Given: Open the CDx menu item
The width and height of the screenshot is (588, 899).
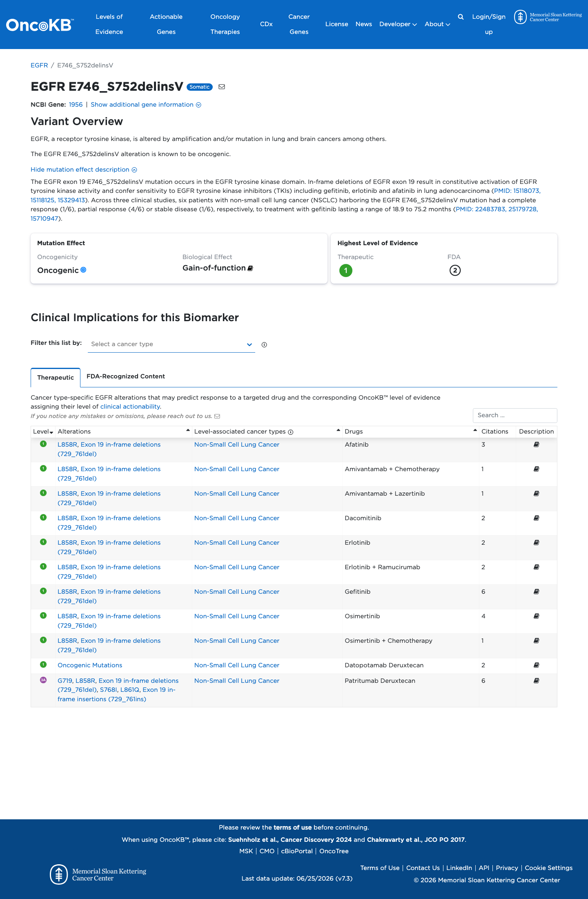Looking at the screenshot, I should 266,24.
